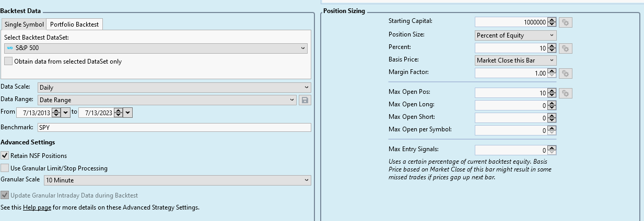The height and width of the screenshot is (221, 644).
Task: Click the Benchmark SPY input field
Action: [174, 128]
